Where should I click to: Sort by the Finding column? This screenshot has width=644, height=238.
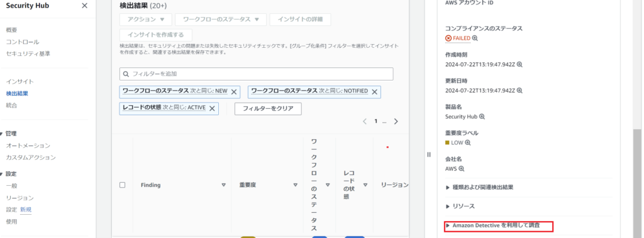pos(223,185)
